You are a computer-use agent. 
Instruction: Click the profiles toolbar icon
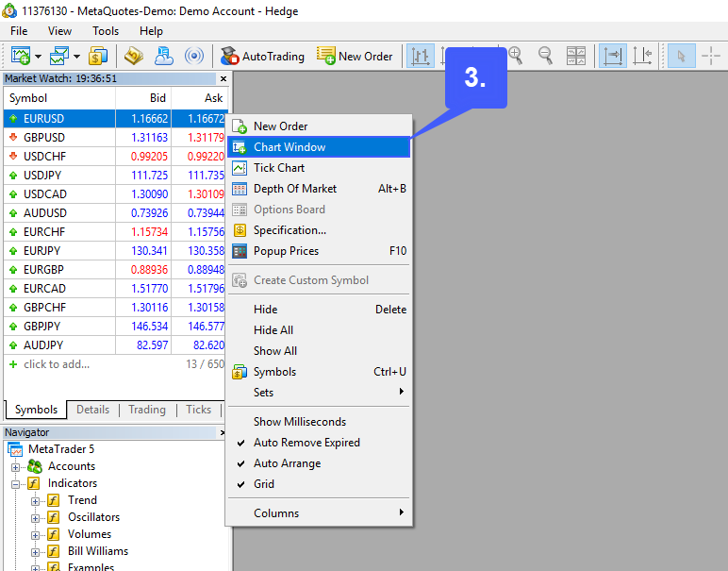click(x=59, y=57)
